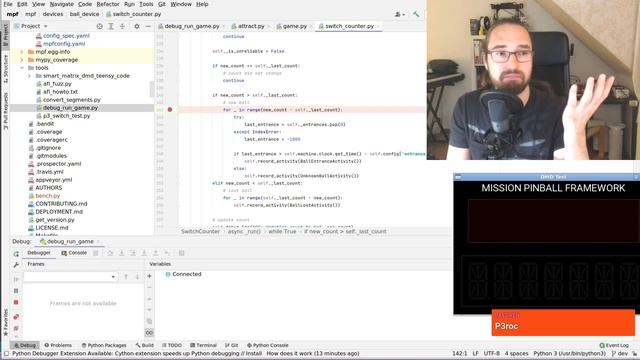Toggle breakpoint on the highlighted for-loop line
Viewport: 640px width, 360px height.
170,110
